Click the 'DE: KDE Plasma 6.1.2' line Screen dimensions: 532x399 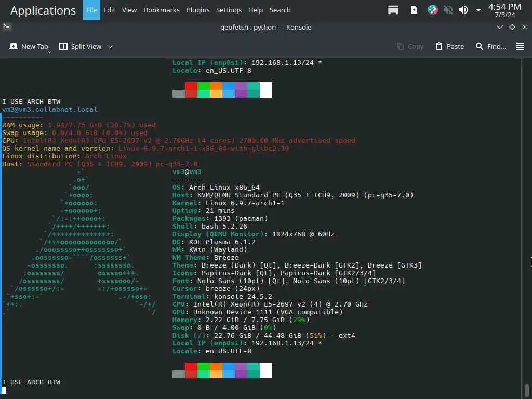(x=214, y=242)
